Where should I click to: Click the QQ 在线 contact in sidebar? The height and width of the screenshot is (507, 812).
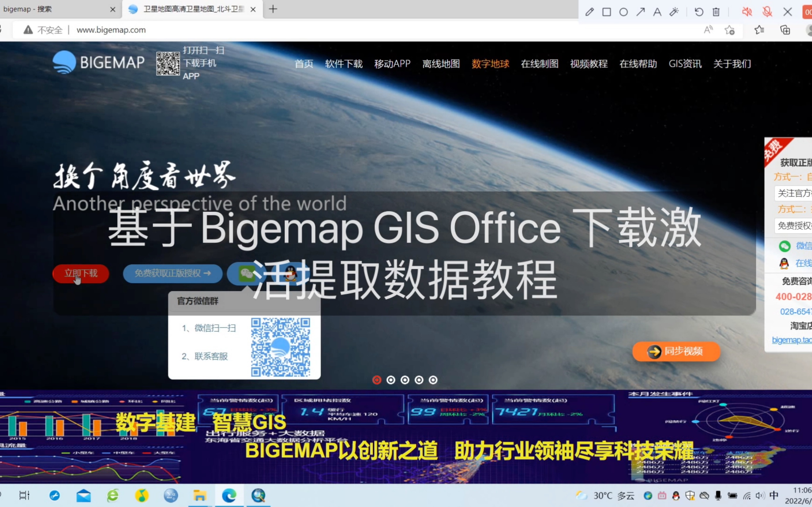[795, 263]
